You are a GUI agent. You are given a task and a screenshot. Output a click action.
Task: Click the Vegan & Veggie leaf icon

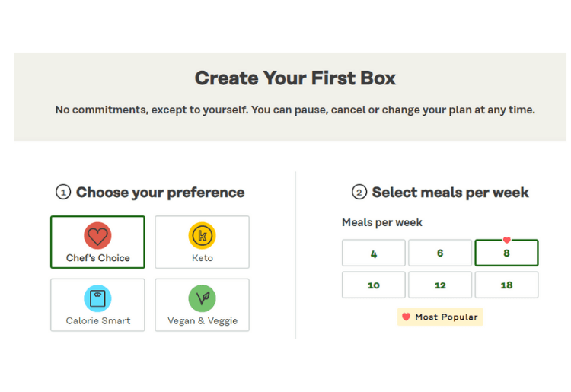pos(202,298)
